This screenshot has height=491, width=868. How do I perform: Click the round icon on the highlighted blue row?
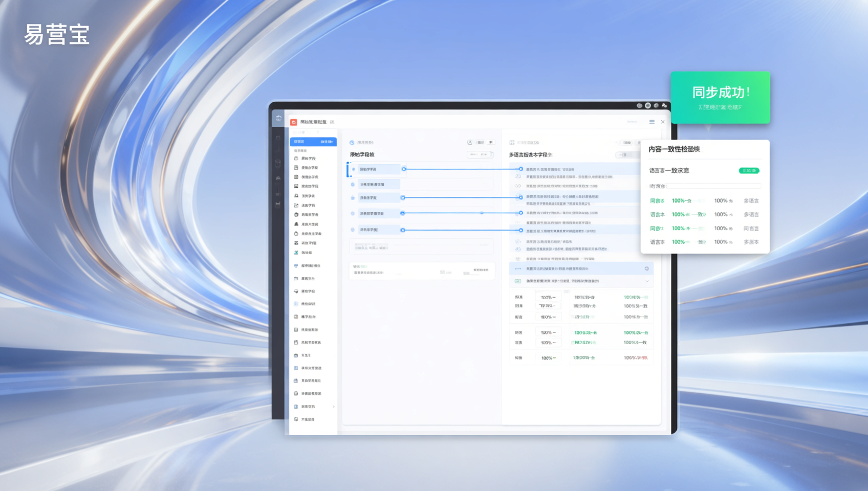tap(646, 269)
